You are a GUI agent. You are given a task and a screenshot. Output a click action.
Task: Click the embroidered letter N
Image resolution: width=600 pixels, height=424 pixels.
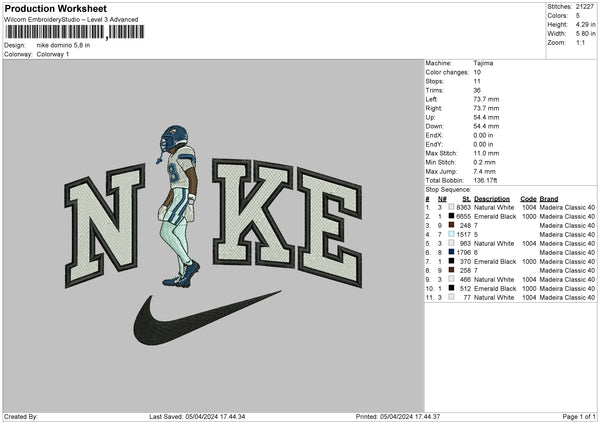(105, 226)
